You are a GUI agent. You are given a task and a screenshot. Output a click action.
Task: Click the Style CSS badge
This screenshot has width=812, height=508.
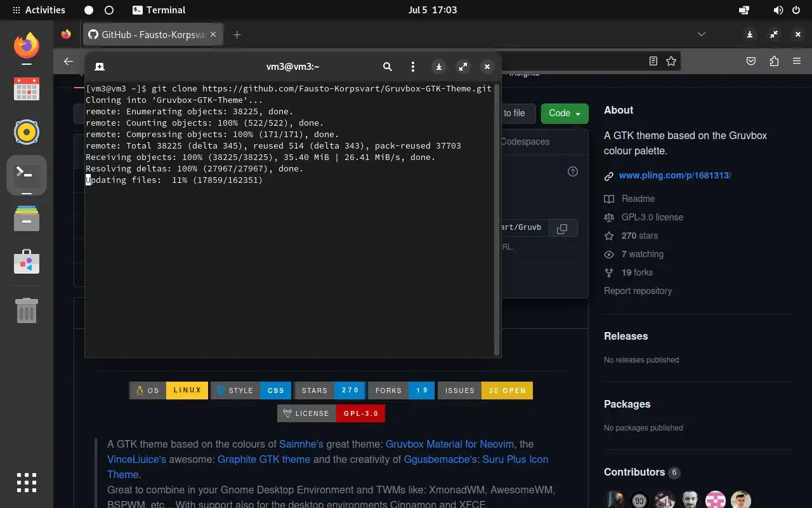(251, 391)
